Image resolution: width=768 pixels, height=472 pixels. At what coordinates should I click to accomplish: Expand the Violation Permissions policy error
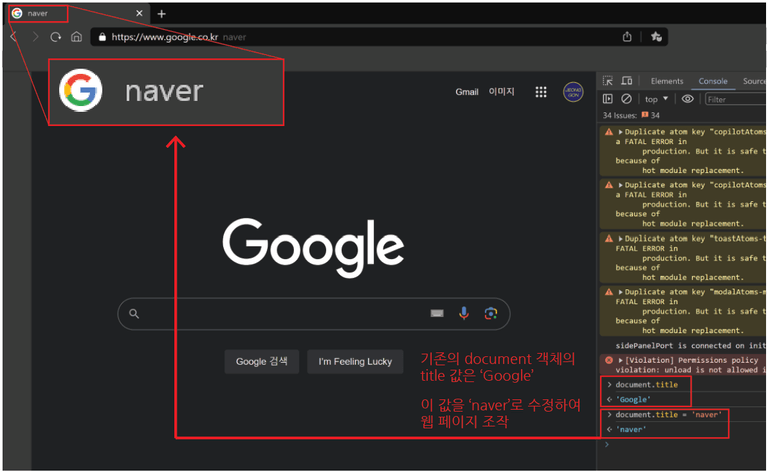click(x=621, y=360)
